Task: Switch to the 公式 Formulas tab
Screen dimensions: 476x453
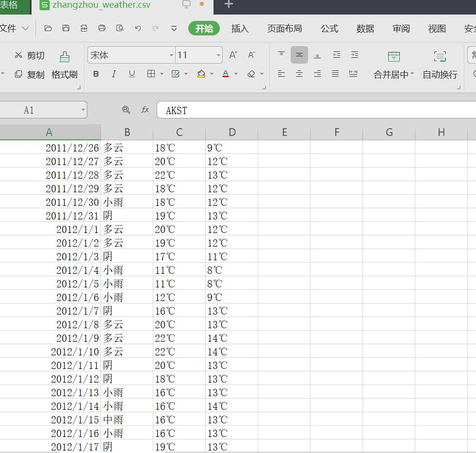Action: [x=329, y=28]
